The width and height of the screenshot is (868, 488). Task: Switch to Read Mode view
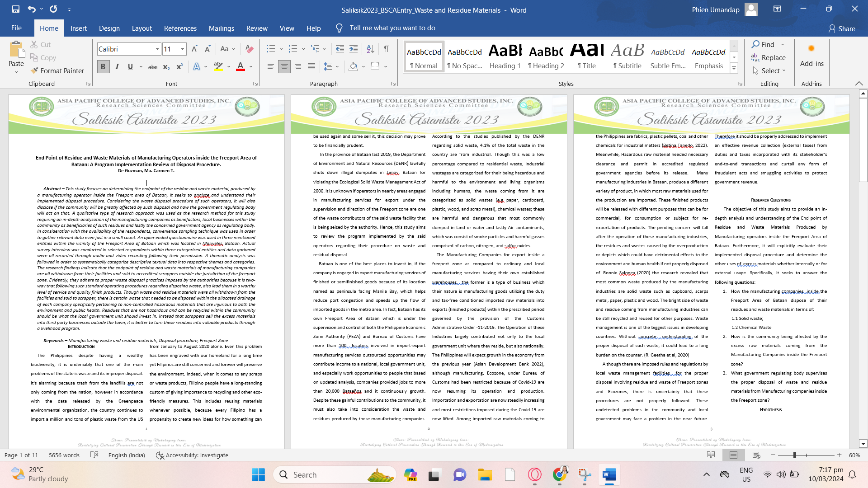pyautogui.click(x=711, y=455)
